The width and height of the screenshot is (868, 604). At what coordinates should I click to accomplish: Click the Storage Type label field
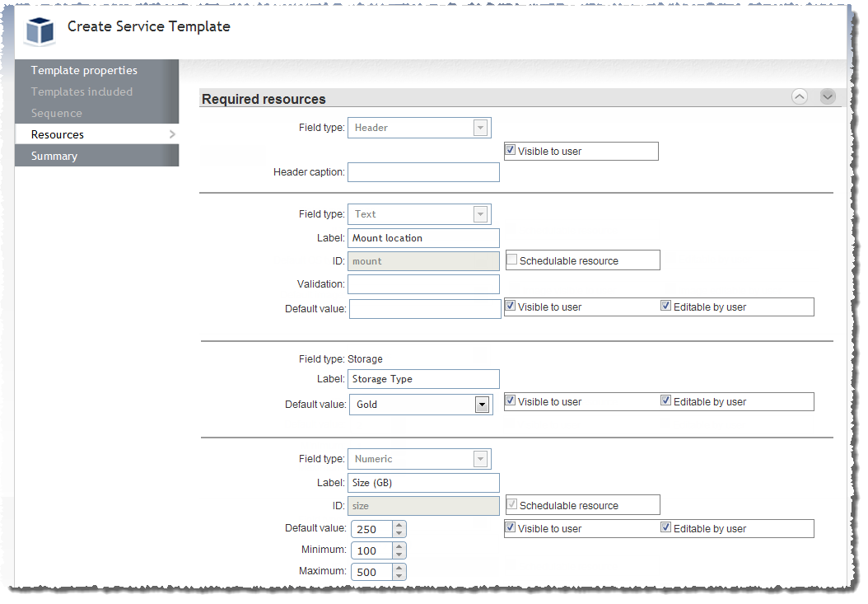tap(423, 379)
